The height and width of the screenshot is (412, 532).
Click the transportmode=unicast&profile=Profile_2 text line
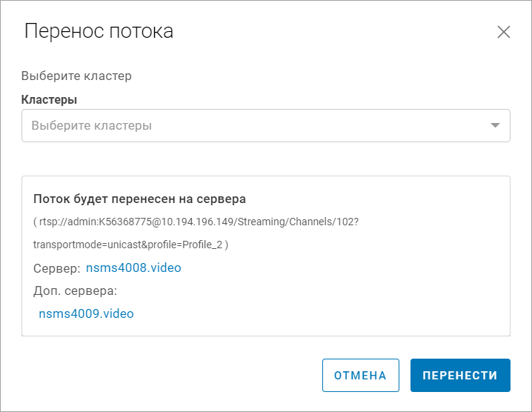point(131,245)
